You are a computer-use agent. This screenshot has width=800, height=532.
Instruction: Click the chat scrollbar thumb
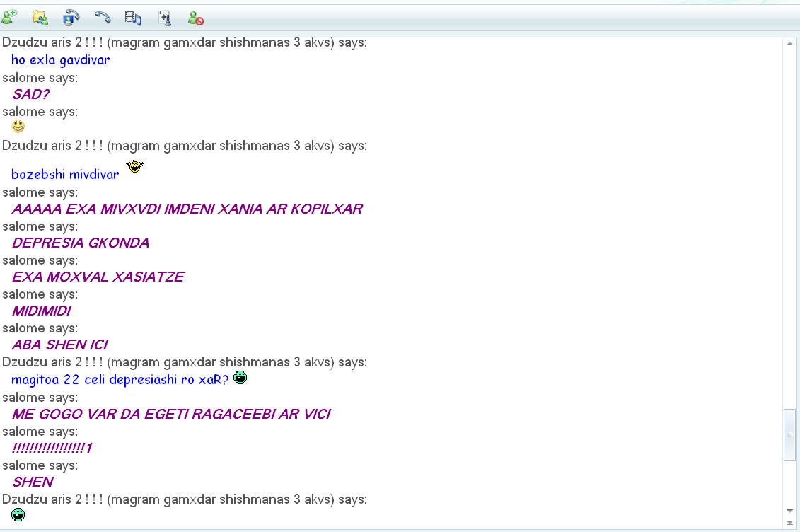pyautogui.click(x=789, y=434)
